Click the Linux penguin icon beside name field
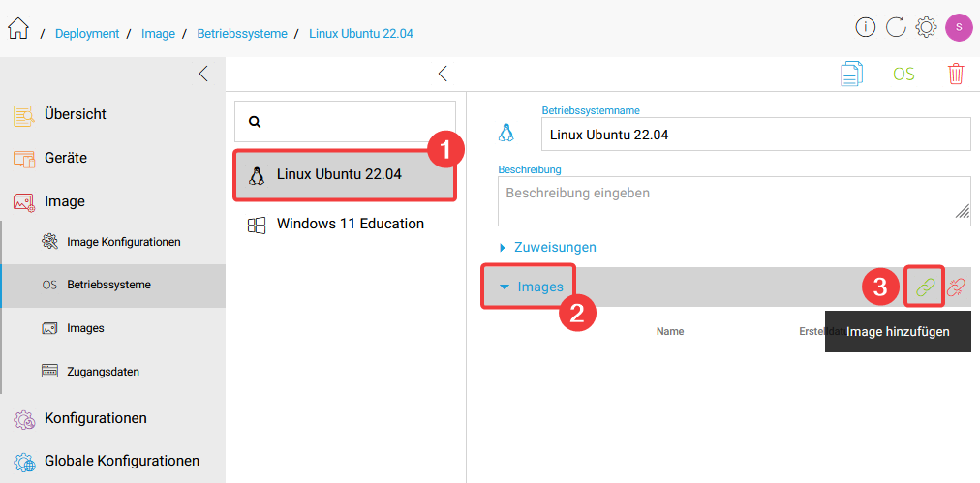Screen dimensions: 980x483 (505, 132)
